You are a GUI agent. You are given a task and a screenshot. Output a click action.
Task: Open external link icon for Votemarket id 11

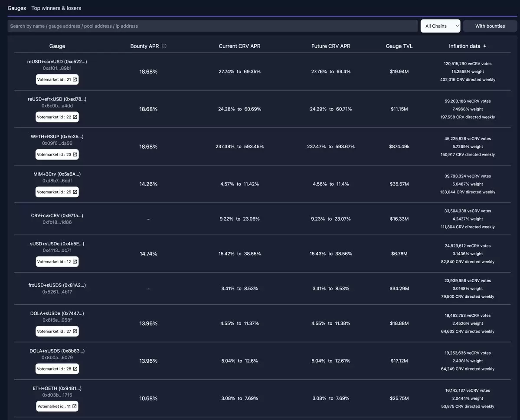click(74, 406)
